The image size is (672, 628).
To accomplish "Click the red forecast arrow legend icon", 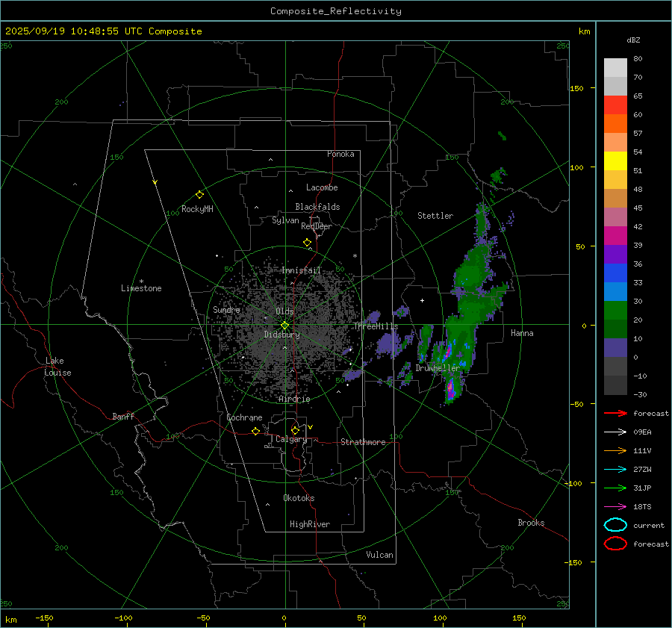I will (x=615, y=413).
